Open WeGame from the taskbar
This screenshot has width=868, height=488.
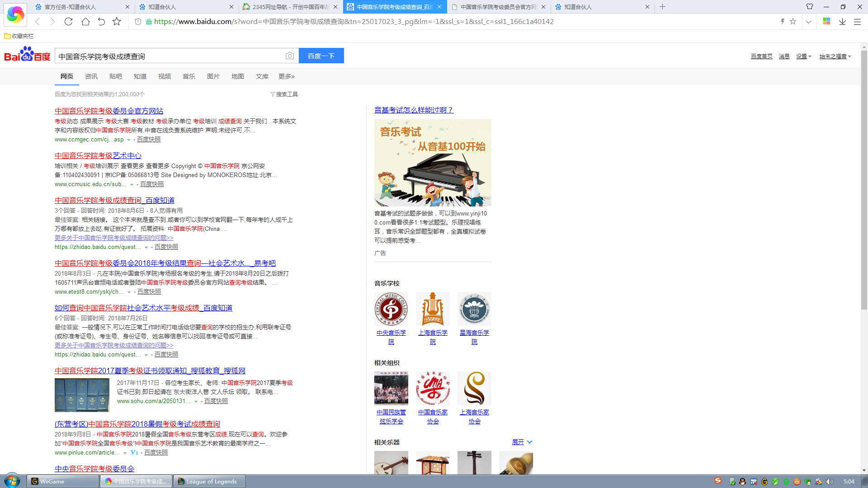(63, 481)
